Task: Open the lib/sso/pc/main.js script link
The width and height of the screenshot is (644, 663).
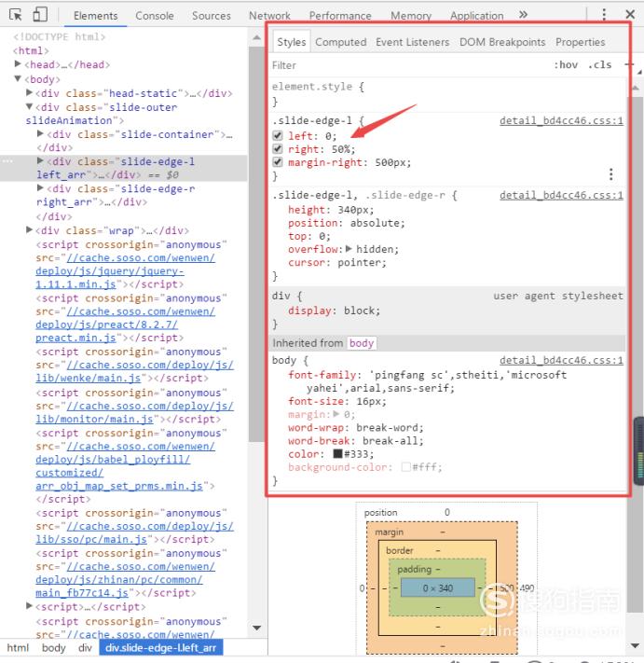Action: tap(134, 532)
